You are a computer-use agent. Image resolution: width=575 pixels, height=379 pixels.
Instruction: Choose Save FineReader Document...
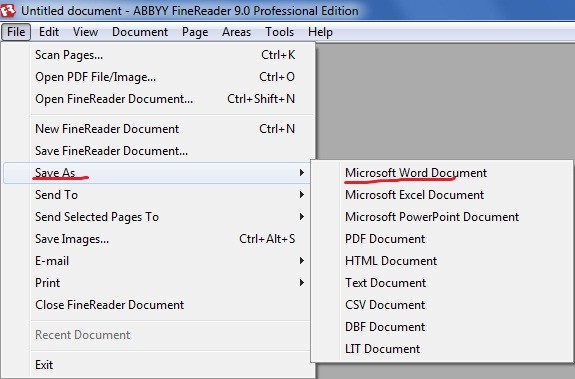coord(159,151)
